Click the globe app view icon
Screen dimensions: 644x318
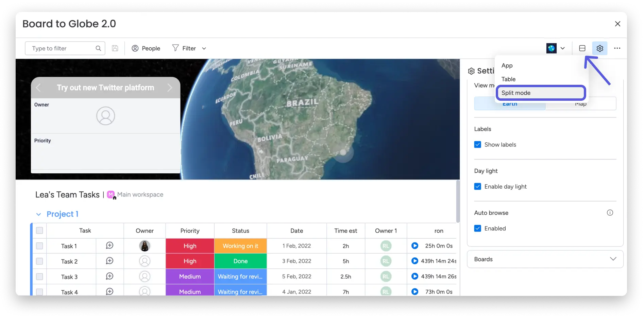(x=552, y=48)
